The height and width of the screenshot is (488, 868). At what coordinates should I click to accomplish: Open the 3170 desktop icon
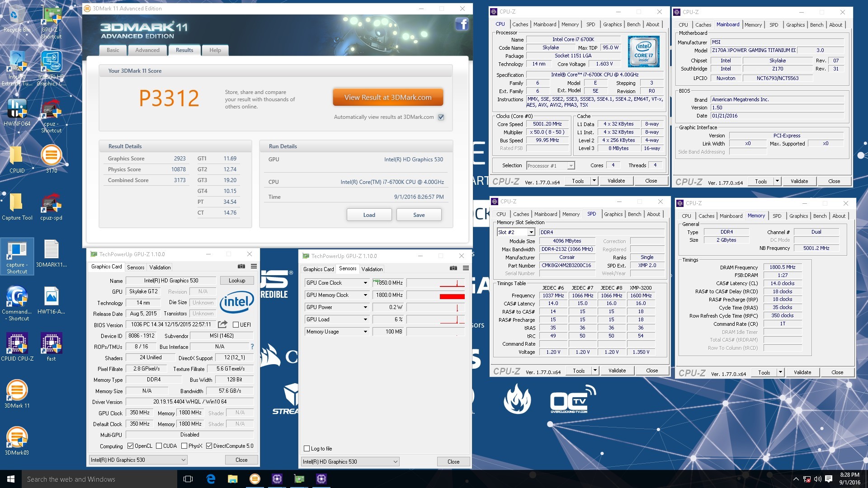tap(51, 159)
